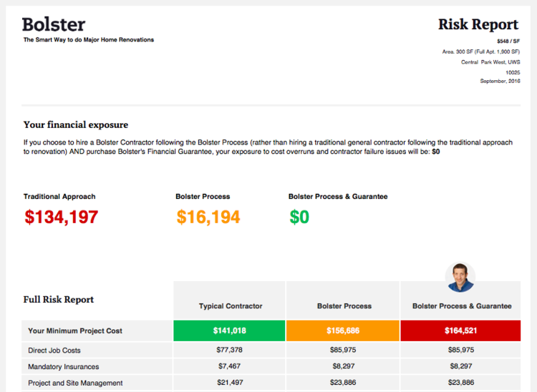537x392 pixels.
Task: Select the '$548 / SF' value
Action: 508,41
